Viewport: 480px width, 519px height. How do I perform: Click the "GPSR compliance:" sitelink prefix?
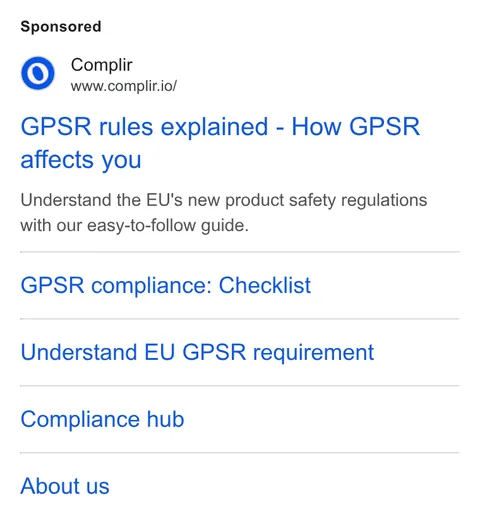(x=116, y=286)
